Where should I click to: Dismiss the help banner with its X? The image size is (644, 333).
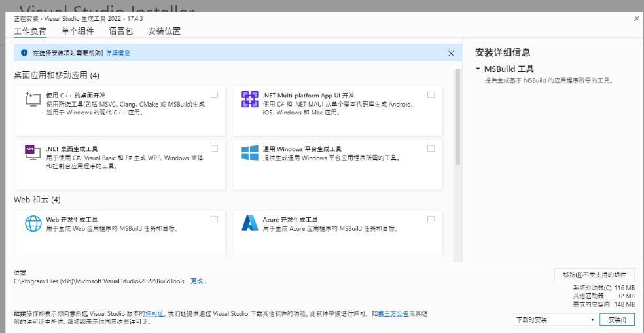(x=451, y=54)
